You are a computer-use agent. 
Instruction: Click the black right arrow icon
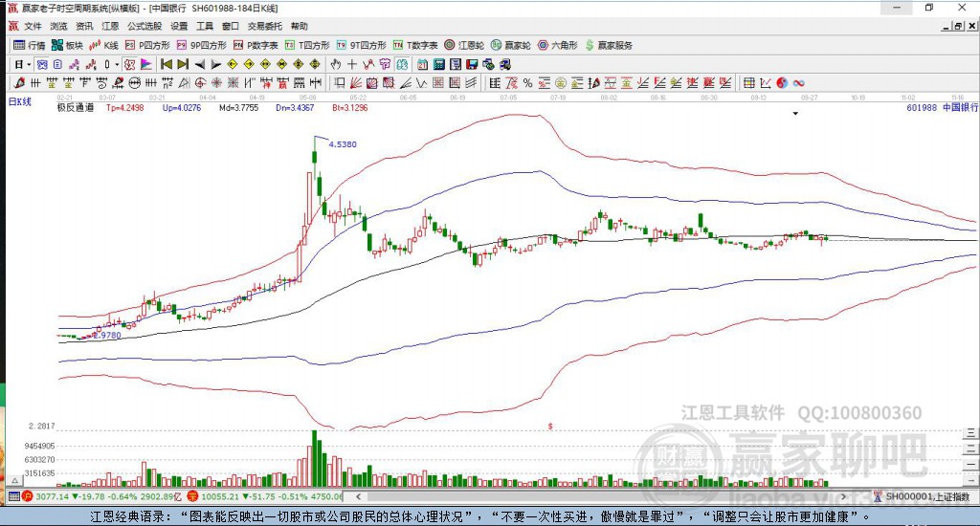click(215, 64)
